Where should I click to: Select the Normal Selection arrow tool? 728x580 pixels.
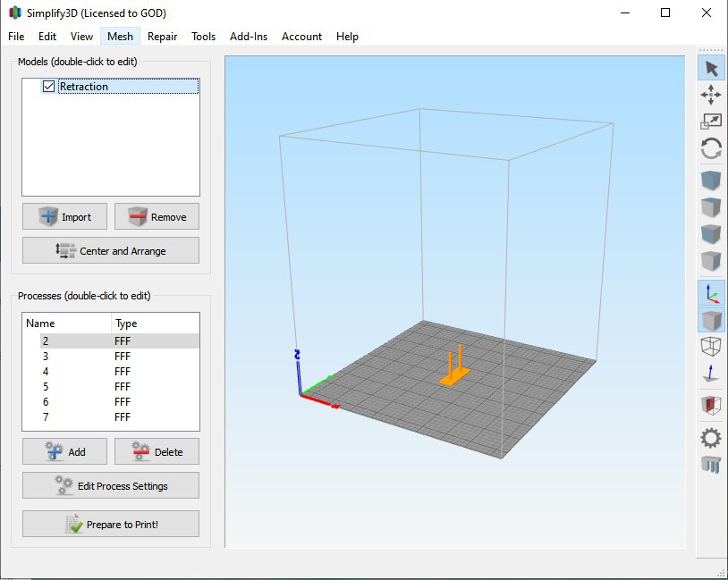pyautogui.click(x=711, y=68)
